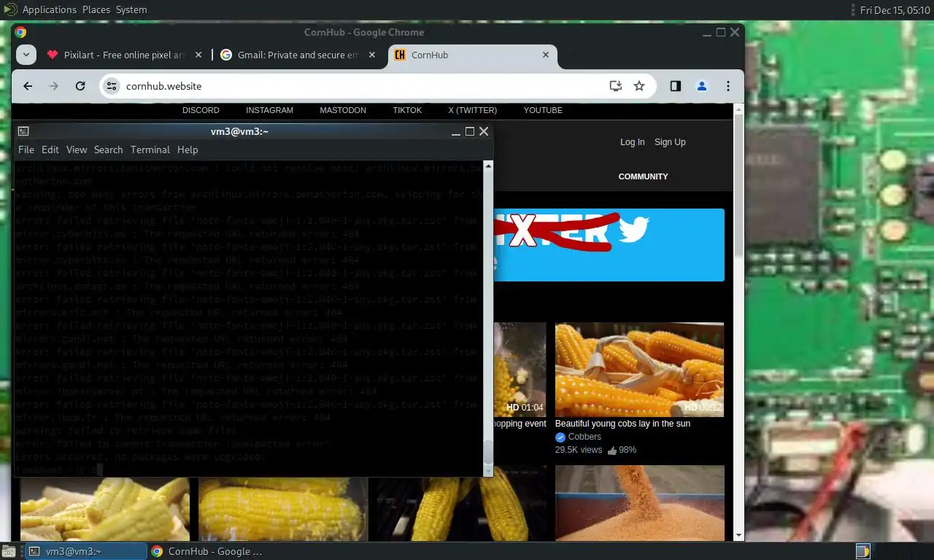Open the Edit menu in terminal

pyautogui.click(x=50, y=149)
